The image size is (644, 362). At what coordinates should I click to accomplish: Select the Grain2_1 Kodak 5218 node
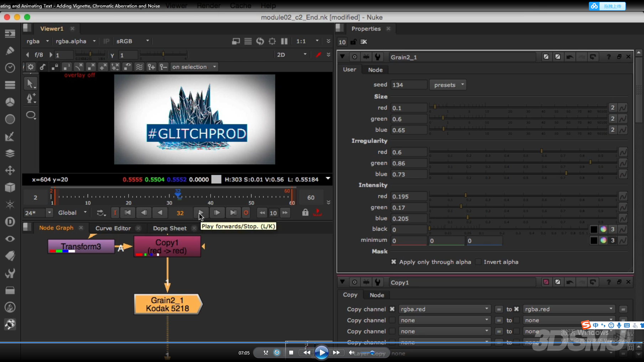click(167, 304)
